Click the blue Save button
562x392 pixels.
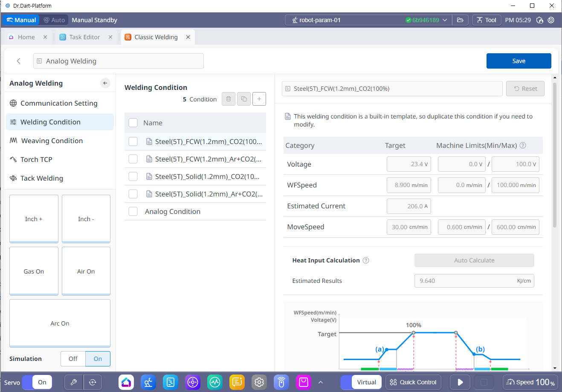pos(519,61)
